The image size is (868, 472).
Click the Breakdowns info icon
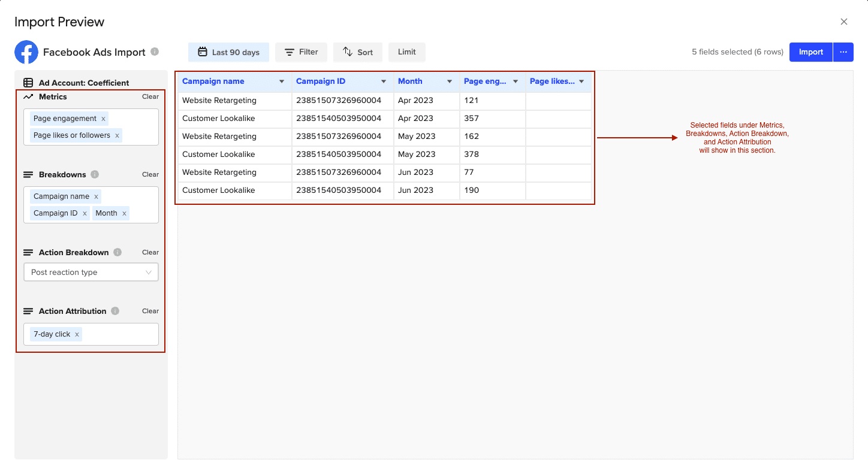click(x=95, y=174)
